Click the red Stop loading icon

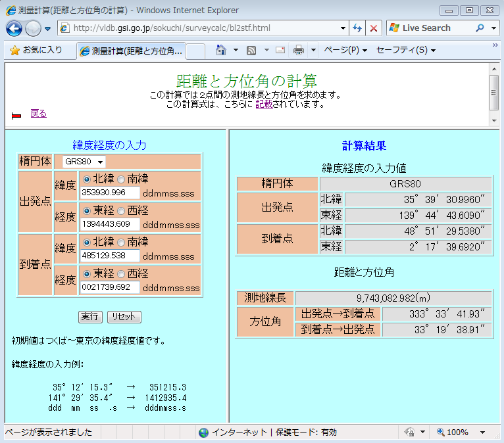[x=374, y=28]
